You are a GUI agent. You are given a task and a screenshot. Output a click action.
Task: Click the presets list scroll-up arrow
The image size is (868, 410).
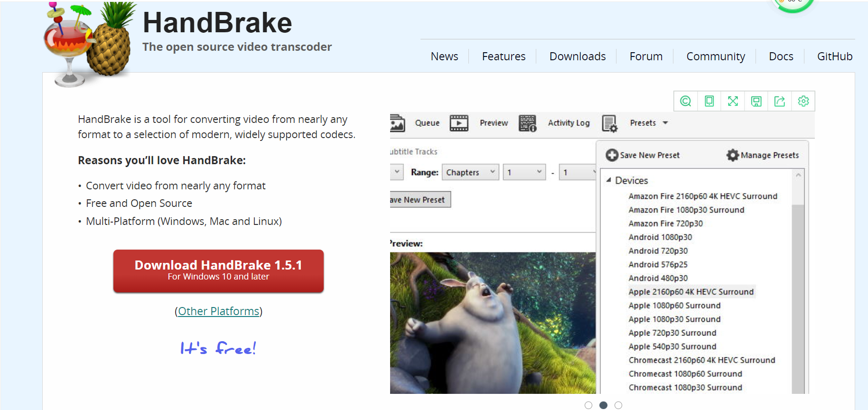[798, 175]
